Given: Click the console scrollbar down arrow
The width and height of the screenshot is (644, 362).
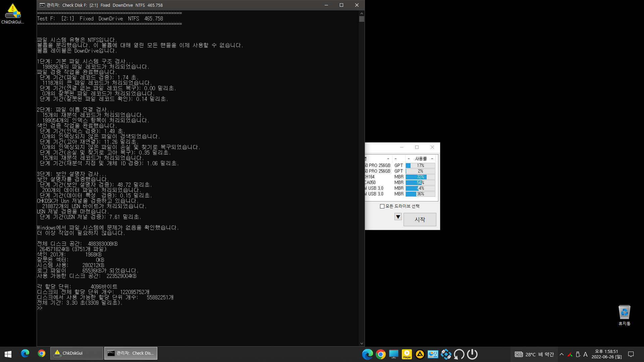Looking at the screenshot, I should click(x=362, y=344).
